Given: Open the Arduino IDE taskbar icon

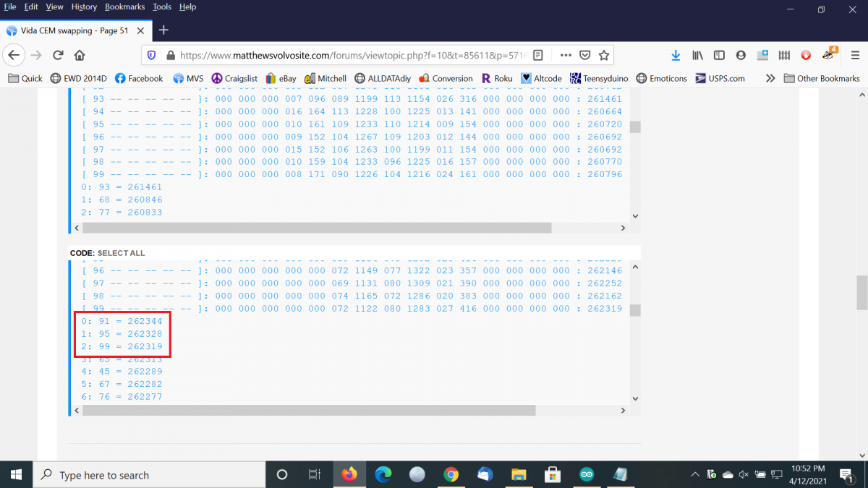Looking at the screenshot, I should [x=587, y=474].
